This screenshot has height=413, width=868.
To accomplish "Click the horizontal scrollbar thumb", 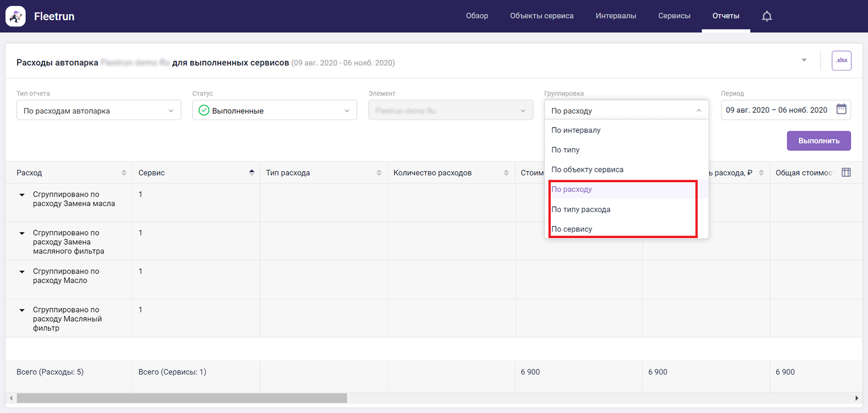I will (182, 398).
